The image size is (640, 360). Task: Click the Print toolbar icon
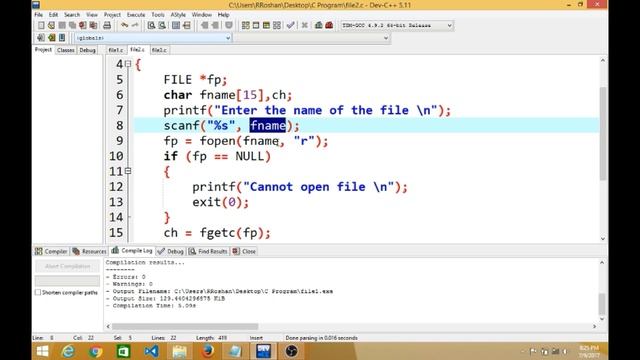tap(107, 25)
